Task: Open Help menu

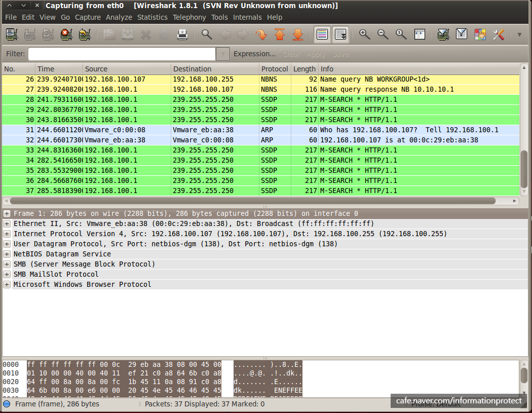Action: click(275, 17)
